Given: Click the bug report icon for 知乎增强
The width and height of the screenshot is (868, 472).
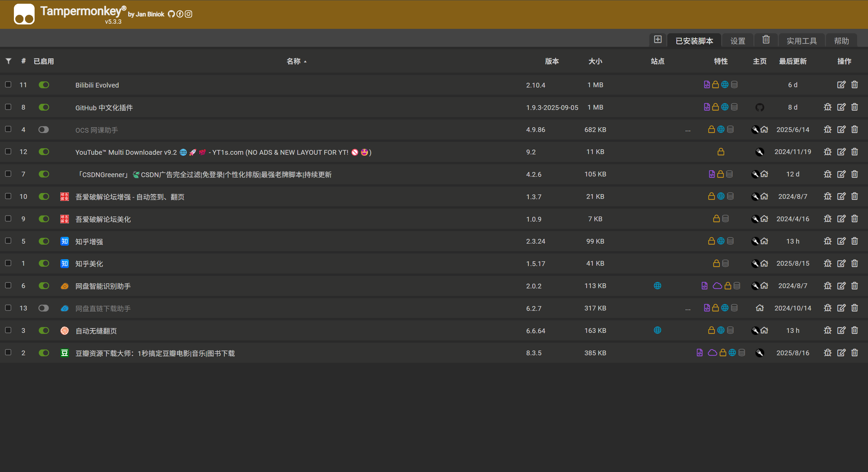Looking at the screenshot, I should 828,241.
